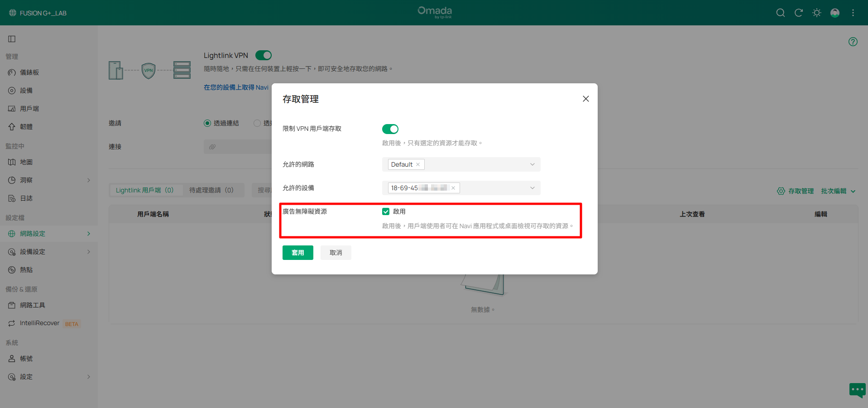Collapse the sidebar panel icon
Viewport: 868px width, 408px height.
point(12,39)
